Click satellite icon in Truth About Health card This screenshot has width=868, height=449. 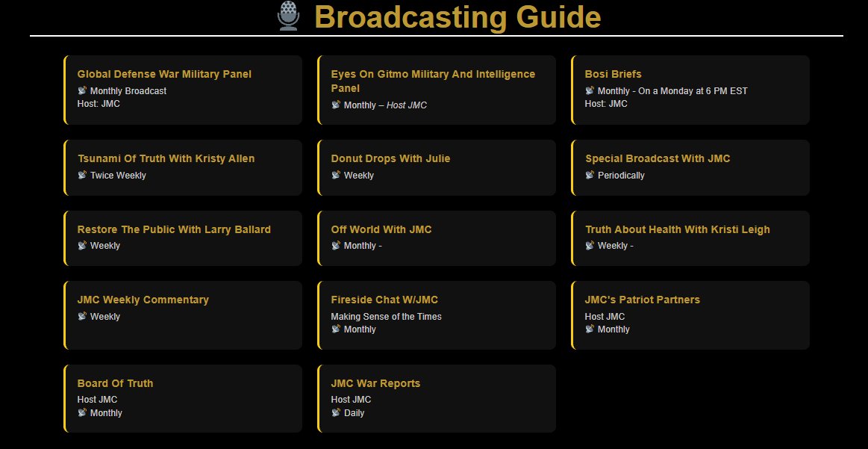coord(590,245)
